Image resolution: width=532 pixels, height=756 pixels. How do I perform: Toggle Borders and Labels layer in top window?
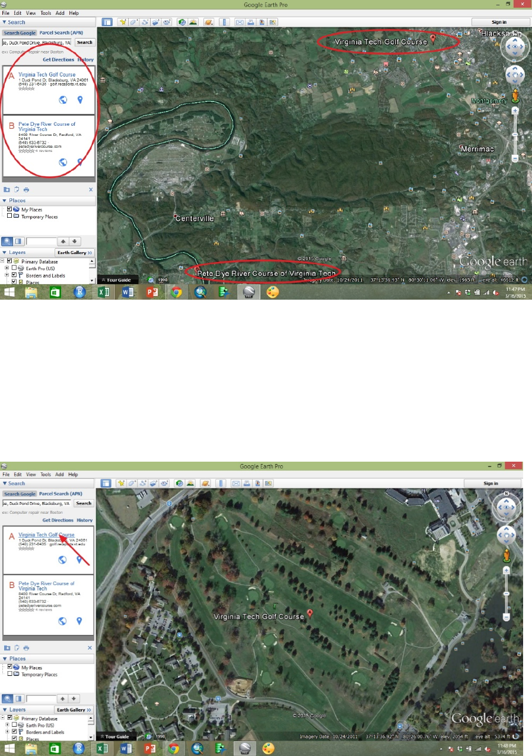pos(14,275)
